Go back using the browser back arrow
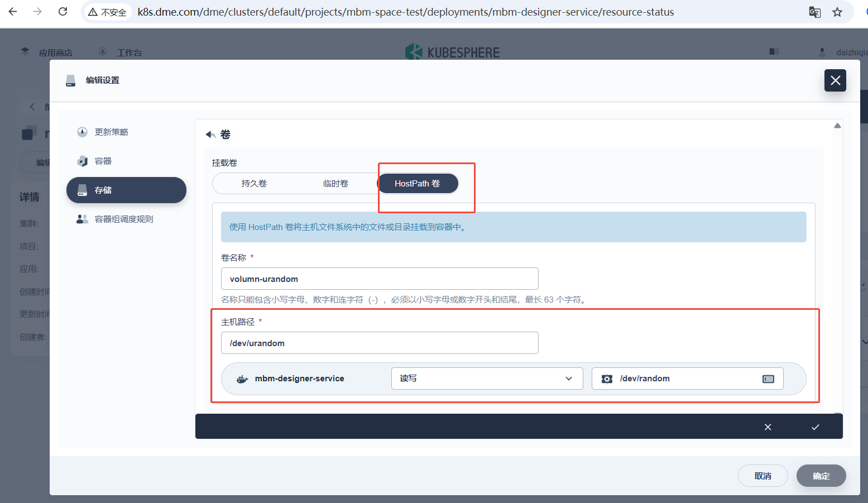The width and height of the screenshot is (868, 503). point(13,12)
